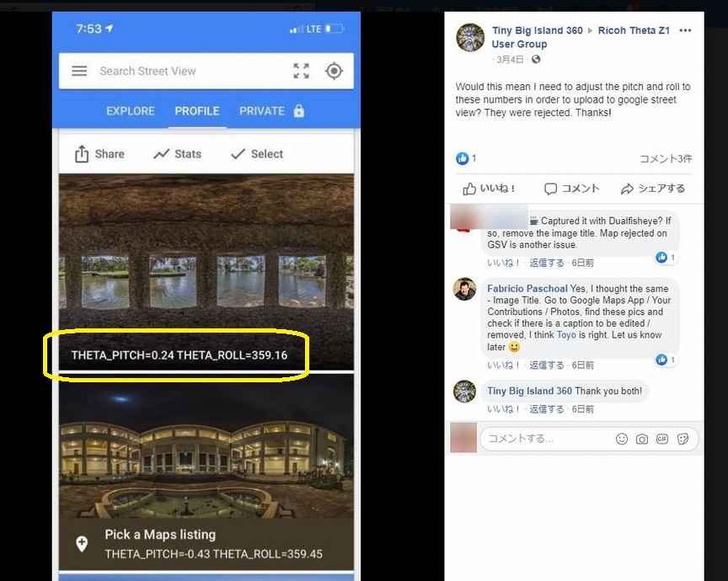Click the public globe privacy icon
This screenshot has height=581, width=728.
536,60
